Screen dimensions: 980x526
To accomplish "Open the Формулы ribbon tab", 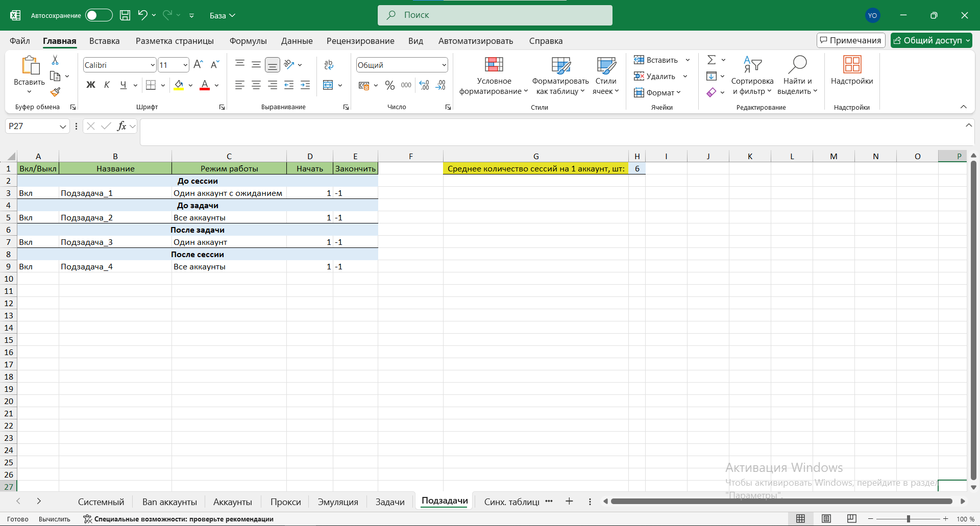I will coord(248,41).
